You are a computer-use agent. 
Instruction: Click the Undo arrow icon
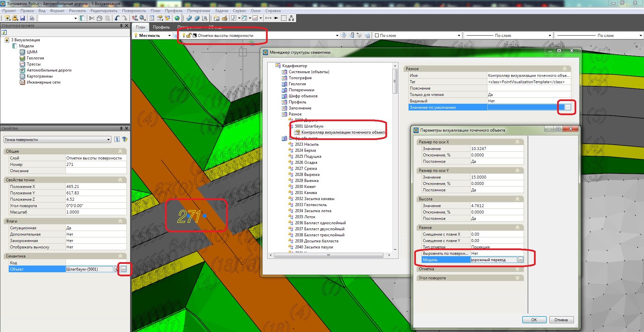click(x=117, y=18)
